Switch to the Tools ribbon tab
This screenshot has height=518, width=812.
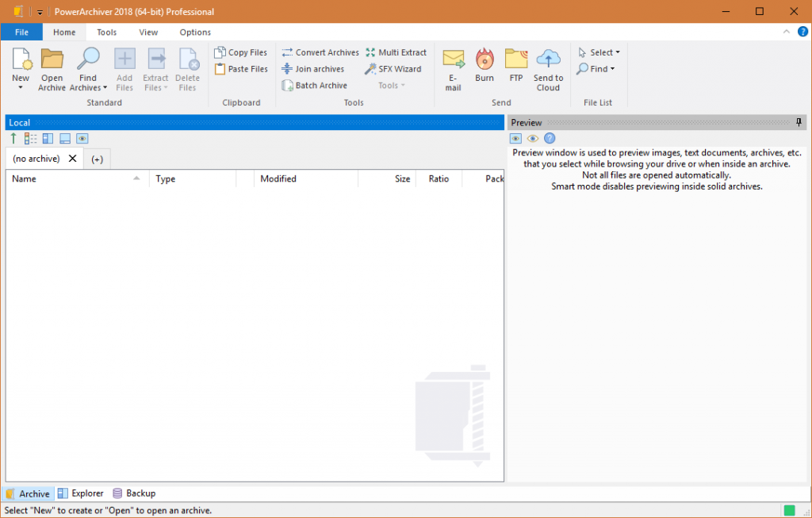pos(107,33)
